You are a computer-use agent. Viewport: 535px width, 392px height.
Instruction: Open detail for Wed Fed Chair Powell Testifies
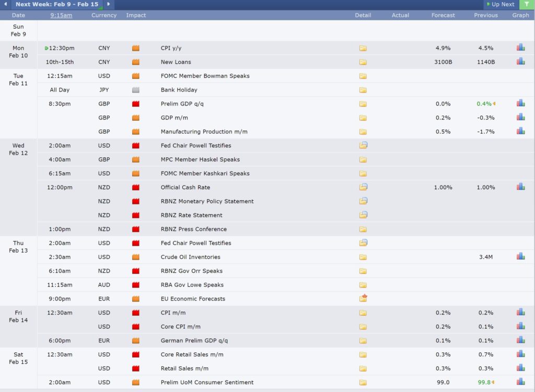(x=364, y=145)
